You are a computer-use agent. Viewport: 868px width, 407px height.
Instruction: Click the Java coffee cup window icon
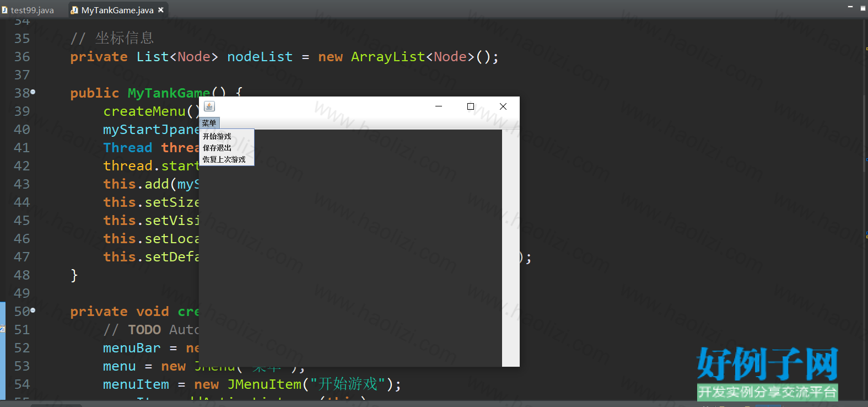(x=209, y=106)
